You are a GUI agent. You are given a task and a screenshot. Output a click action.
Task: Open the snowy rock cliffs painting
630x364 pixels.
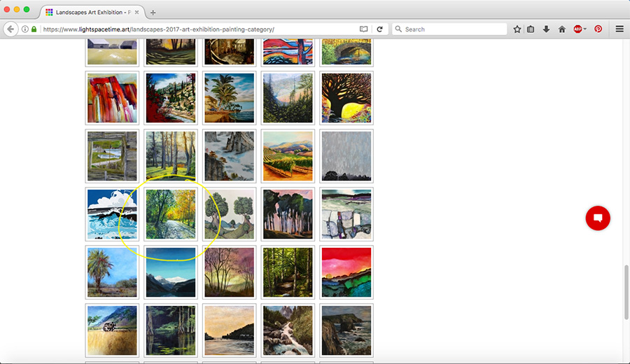pyautogui.click(x=230, y=156)
